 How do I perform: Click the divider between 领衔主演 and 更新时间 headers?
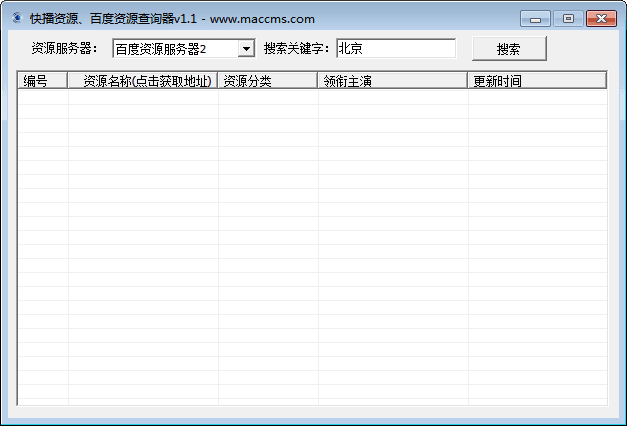tap(468, 81)
